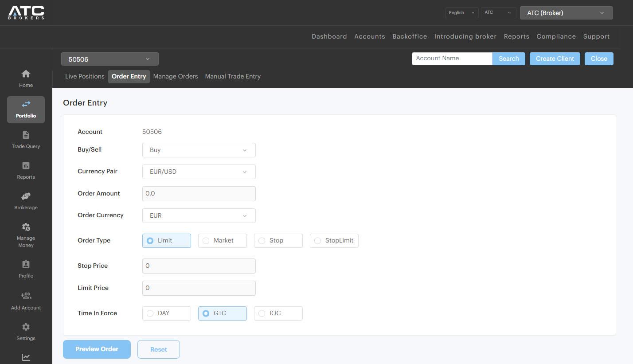Screen dimensions: 633x364
Task: Click the Trade Query document icon
Action: tap(26, 135)
